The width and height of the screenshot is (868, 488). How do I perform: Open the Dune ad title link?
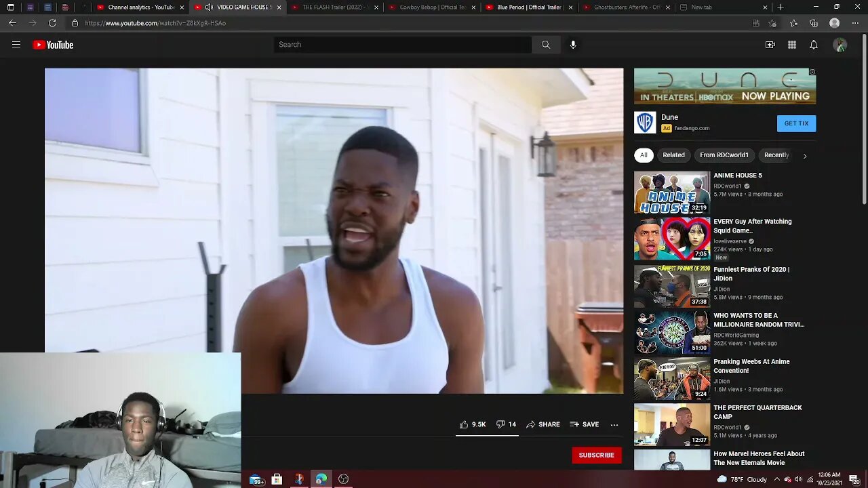coord(669,117)
